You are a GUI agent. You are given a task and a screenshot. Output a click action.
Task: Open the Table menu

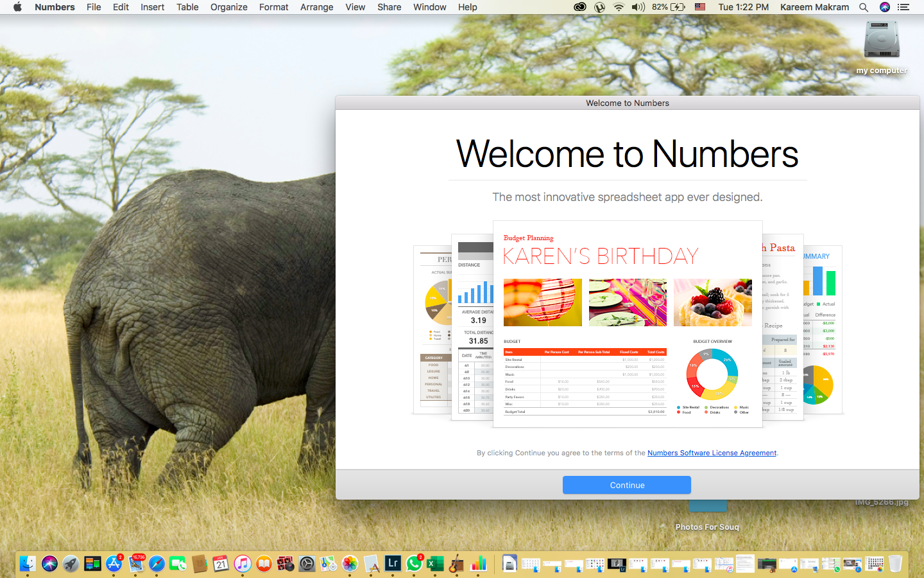pos(187,7)
